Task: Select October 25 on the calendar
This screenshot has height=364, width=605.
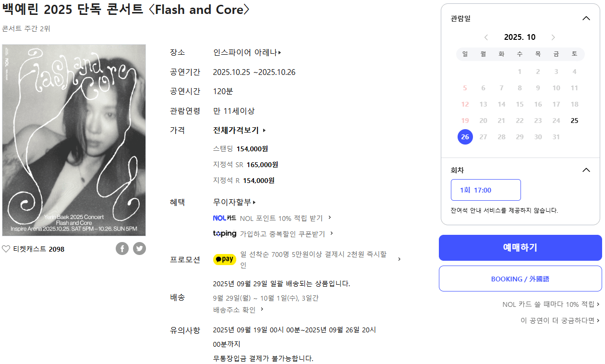Action: pyautogui.click(x=574, y=121)
